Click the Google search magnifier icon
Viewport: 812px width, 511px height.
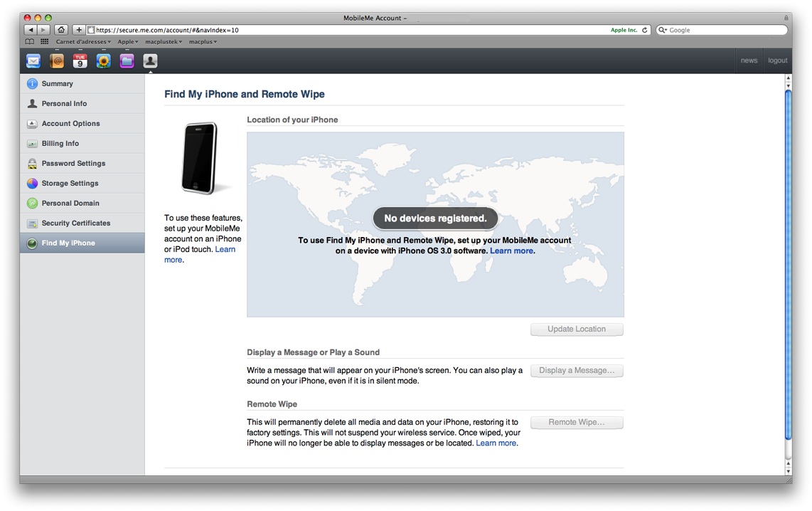click(x=663, y=30)
